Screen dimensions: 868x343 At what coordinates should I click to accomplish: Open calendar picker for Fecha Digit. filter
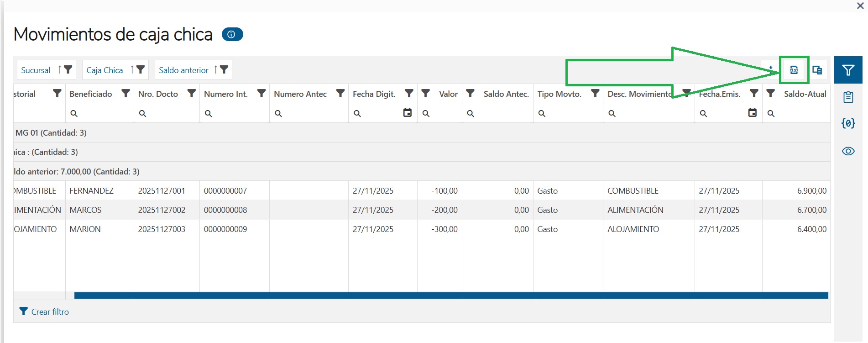point(408,113)
